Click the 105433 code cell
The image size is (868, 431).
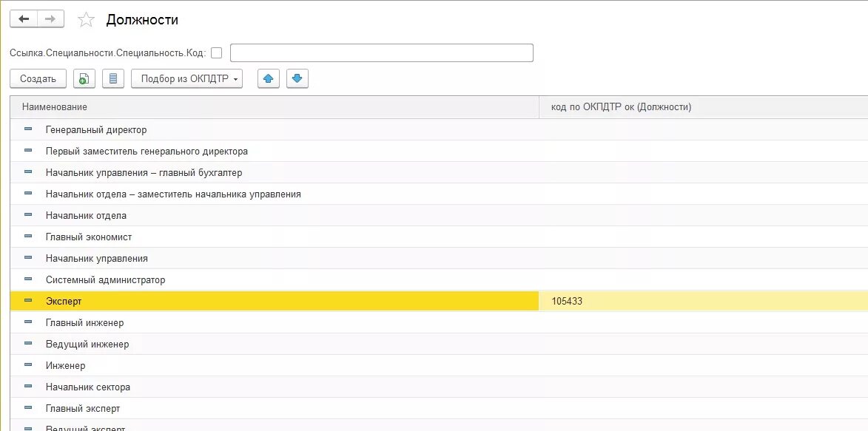point(704,302)
